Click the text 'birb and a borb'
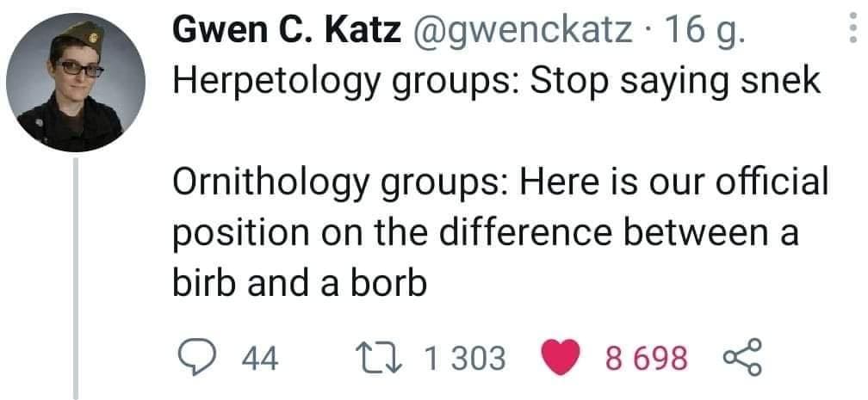Viewport: 868px width, 400px height. click(x=300, y=283)
